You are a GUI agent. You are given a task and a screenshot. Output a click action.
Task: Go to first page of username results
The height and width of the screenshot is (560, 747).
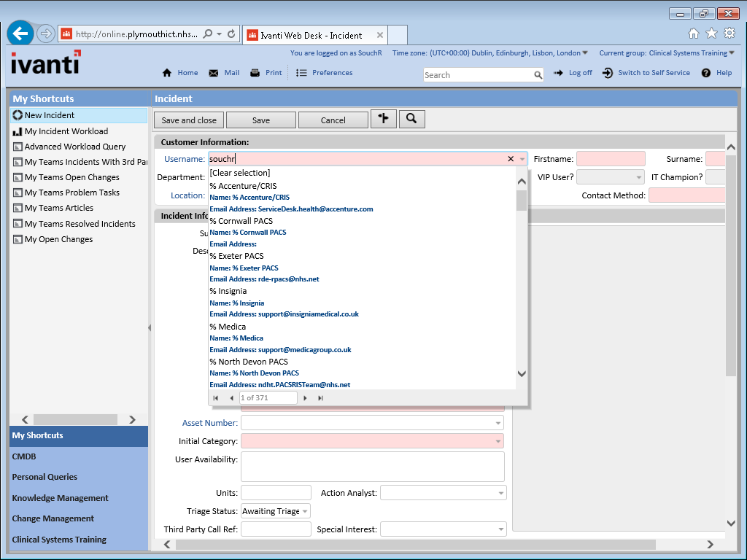pyautogui.click(x=216, y=398)
